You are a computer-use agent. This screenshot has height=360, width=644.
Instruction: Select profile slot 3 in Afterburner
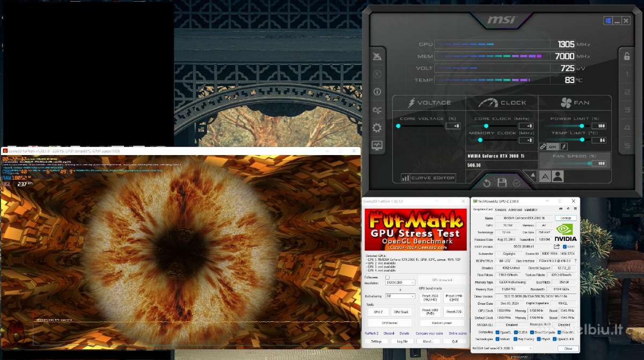point(627,109)
